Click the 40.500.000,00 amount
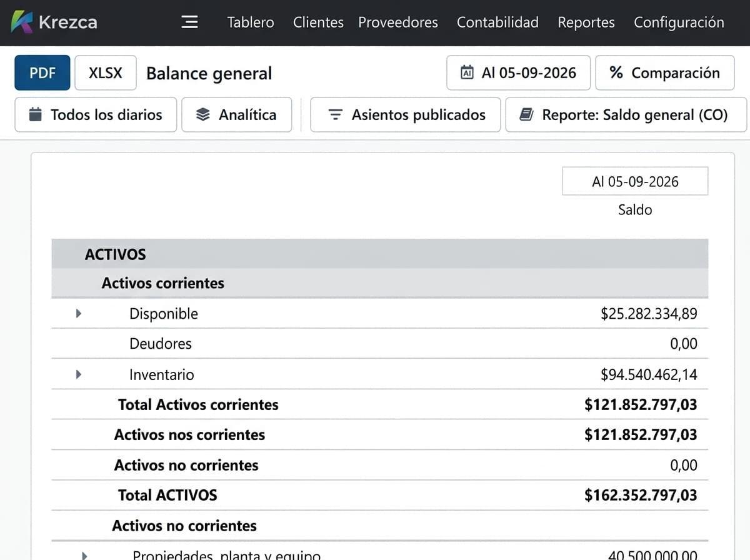This screenshot has width=750, height=560. pyautogui.click(x=652, y=554)
